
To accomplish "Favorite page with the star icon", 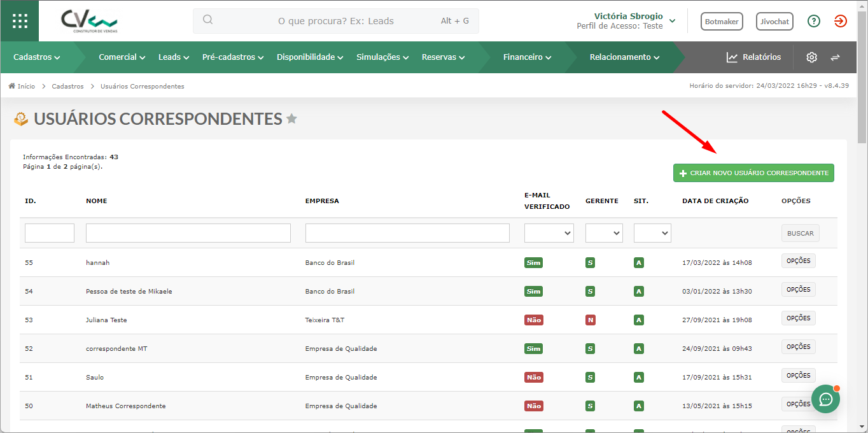I will point(291,118).
